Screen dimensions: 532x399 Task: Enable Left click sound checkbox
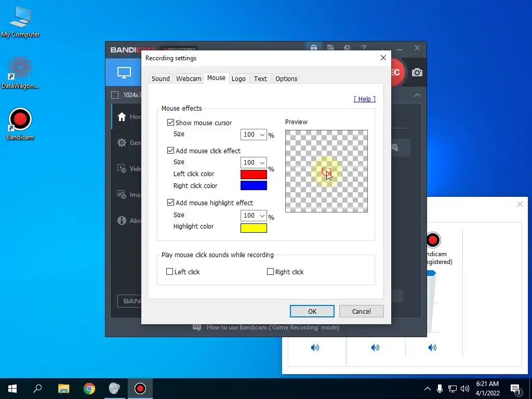pyautogui.click(x=170, y=271)
